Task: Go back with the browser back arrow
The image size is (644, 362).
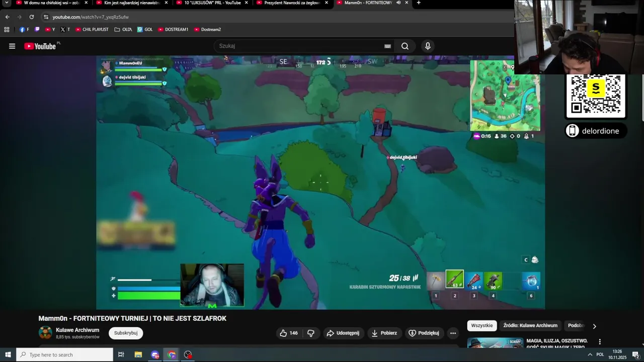Action: click(7, 17)
